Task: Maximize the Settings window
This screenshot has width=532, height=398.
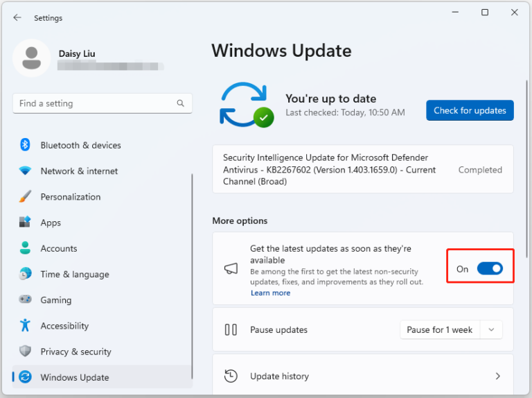Action: 485,12
